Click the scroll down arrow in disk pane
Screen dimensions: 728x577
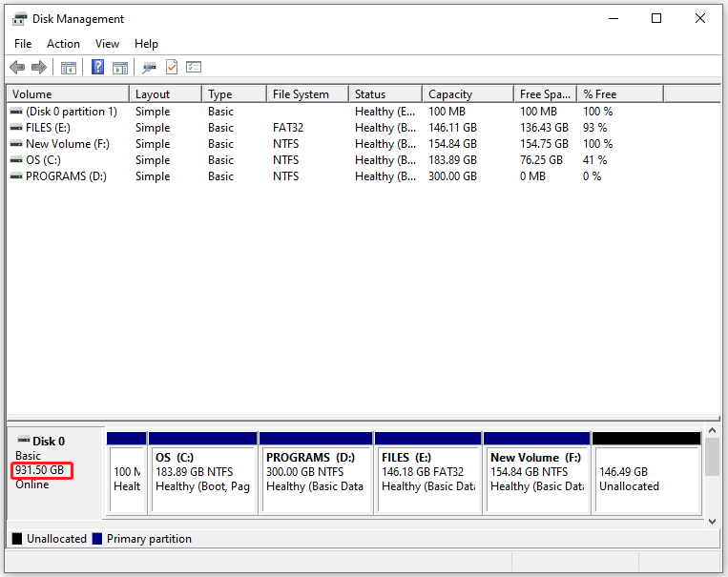pos(712,522)
